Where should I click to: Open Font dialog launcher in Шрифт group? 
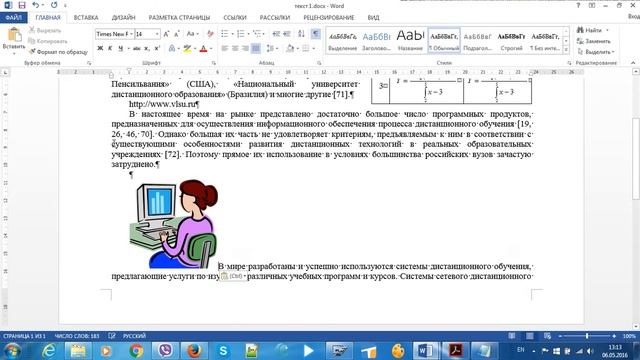tap(213, 63)
